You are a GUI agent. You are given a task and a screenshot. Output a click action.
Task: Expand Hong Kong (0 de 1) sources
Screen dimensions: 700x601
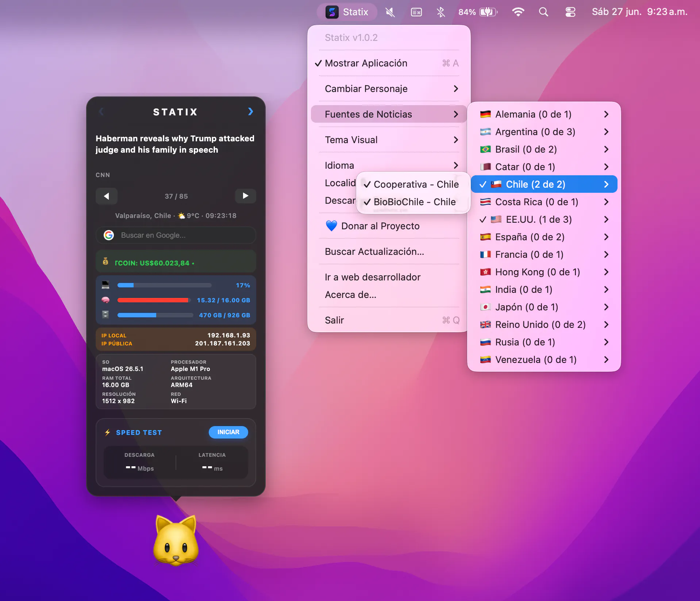(x=544, y=272)
